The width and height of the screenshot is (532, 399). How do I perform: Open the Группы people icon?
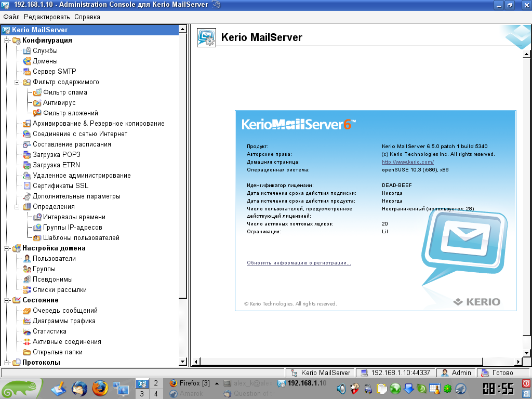[27, 269]
